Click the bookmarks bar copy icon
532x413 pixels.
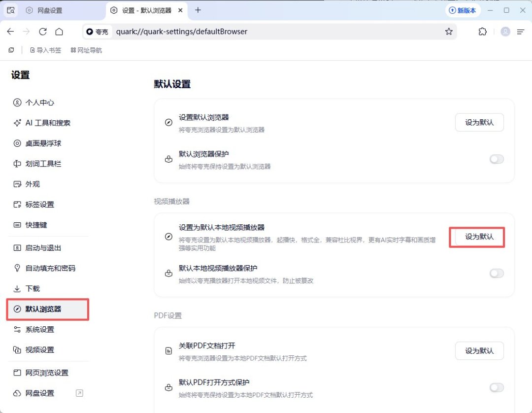11,50
